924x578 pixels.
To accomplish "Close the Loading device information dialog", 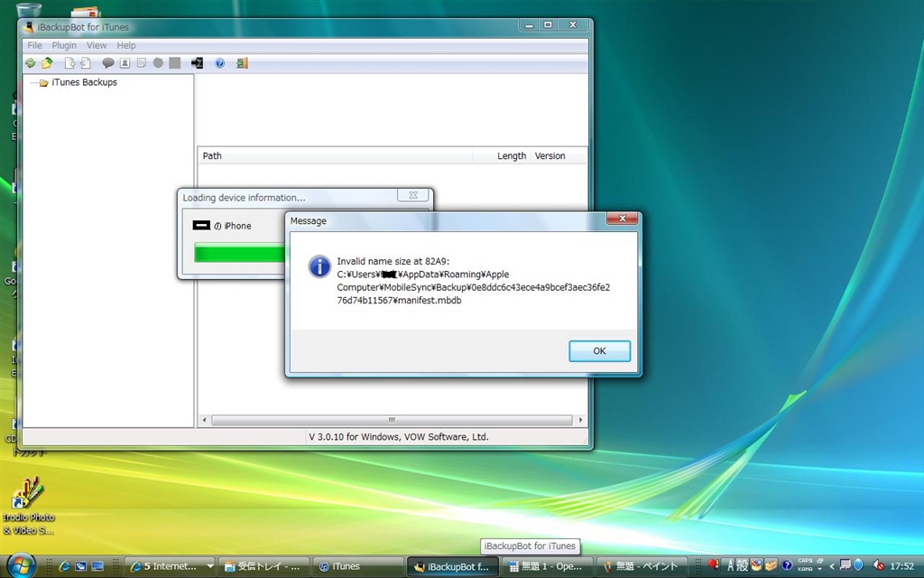I will pyautogui.click(x=413, y=195).
